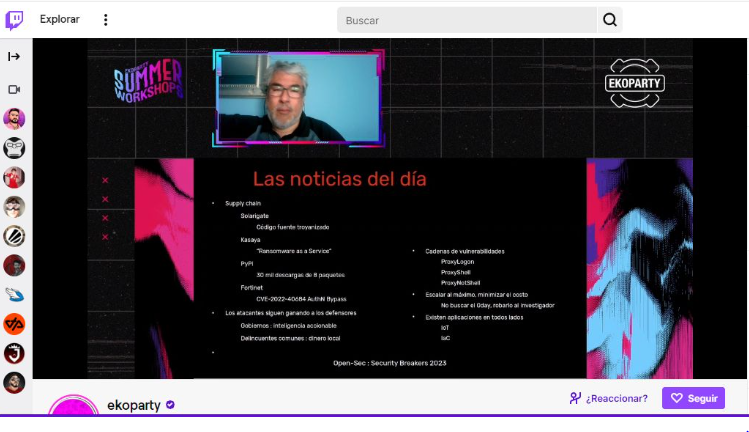Click the Summer Workshops logo in the stream

tap(148, 80)
